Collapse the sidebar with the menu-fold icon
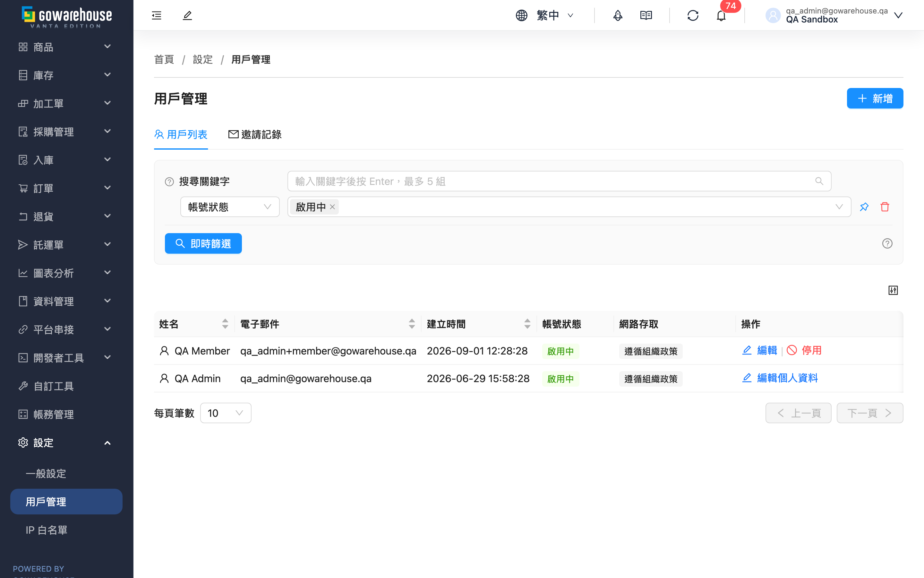Image resolution: width=924 pixels, height=578 pixels. (157, 15)
